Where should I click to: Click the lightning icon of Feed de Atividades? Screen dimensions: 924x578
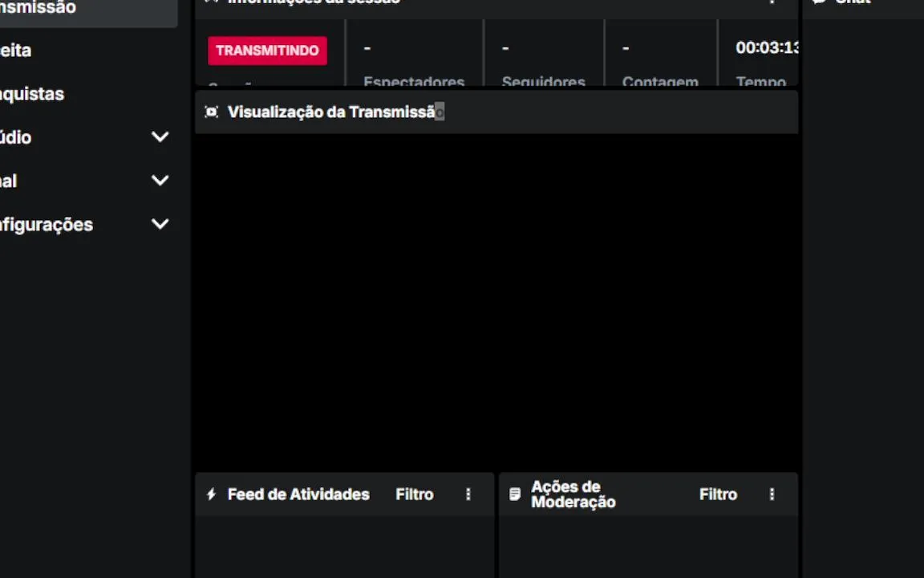point(212,495)
